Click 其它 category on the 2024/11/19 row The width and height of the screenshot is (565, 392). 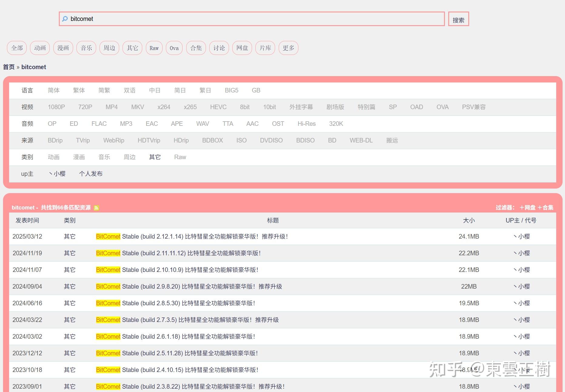[x=70, y=253]
